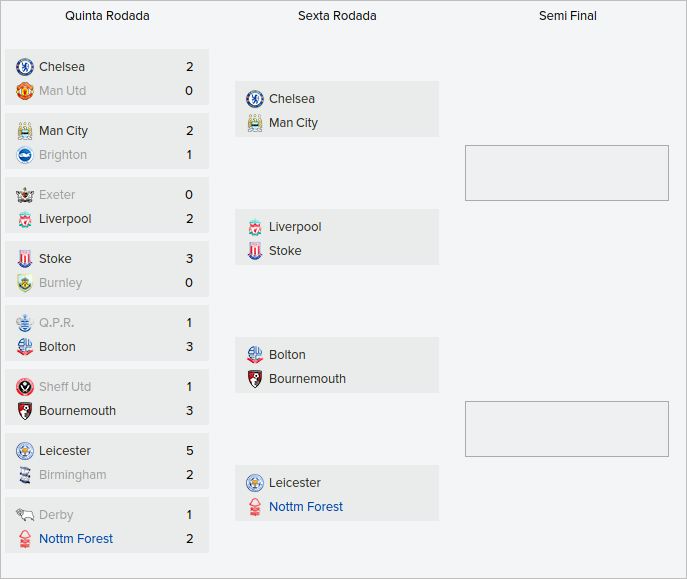Click Man City badge in Sexta Rodada

(255, 123)
